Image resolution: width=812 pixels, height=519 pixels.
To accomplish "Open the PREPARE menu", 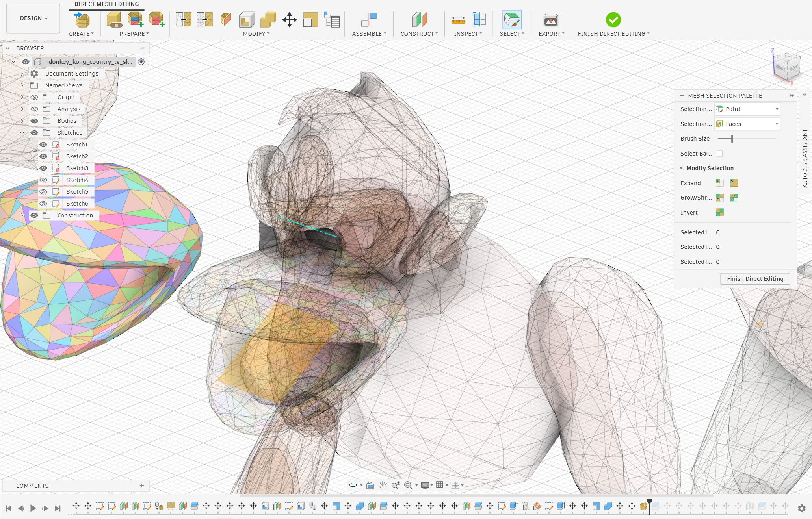I will [x=134, y=34].
